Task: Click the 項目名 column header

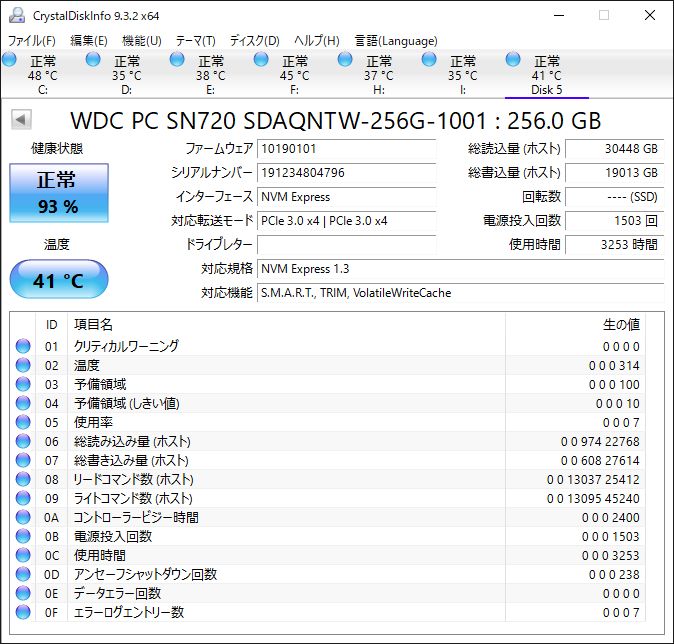Action: 286,325
